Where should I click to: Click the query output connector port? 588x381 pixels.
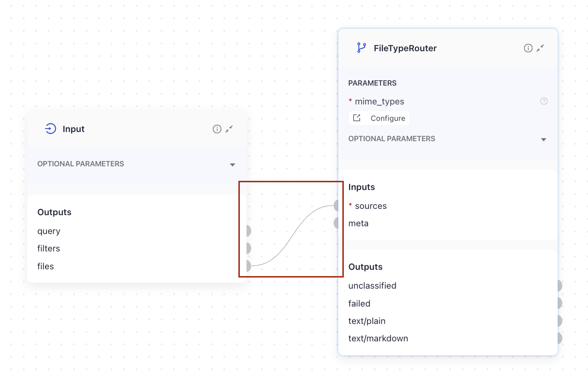pos(248,231)
